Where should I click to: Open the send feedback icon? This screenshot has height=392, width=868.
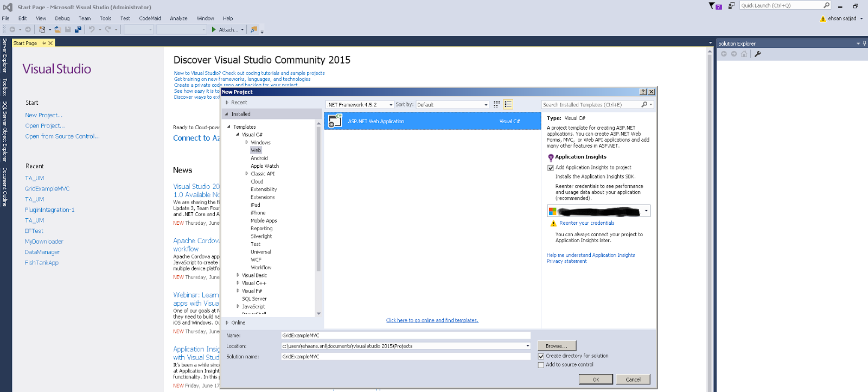tap(731, 5)
